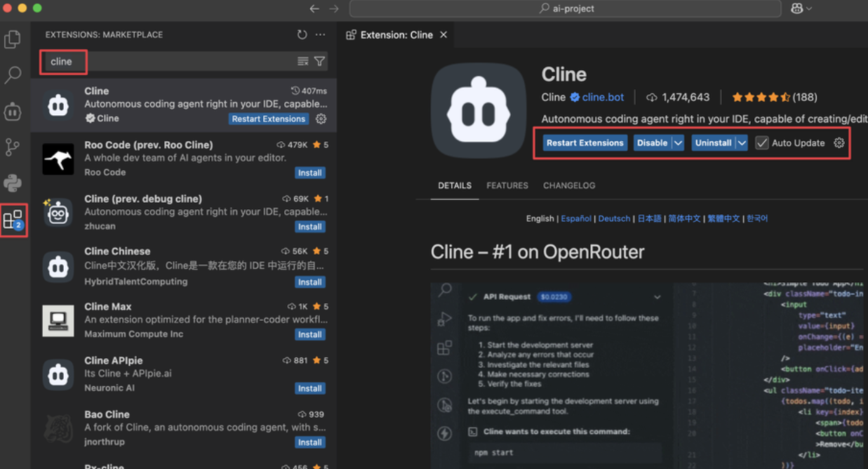Click the filter extensions funnel icon

(319, 62)
